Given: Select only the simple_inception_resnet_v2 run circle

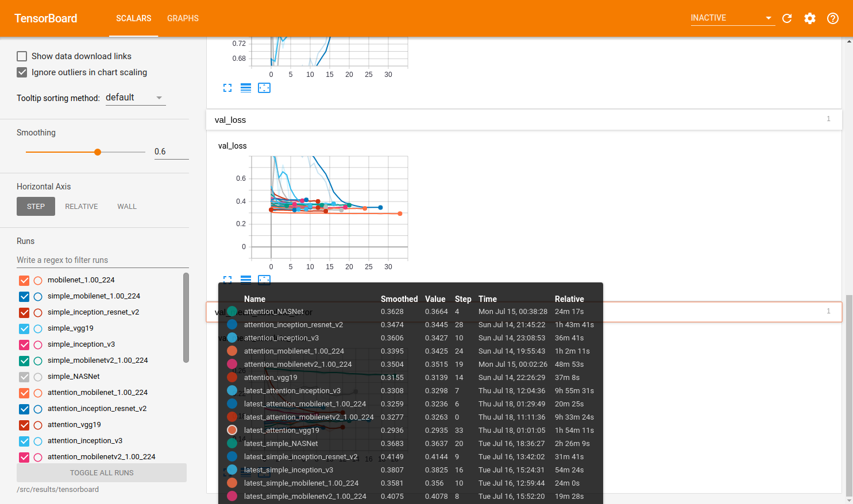Looking at the screenshot, I should coord(38,313).
